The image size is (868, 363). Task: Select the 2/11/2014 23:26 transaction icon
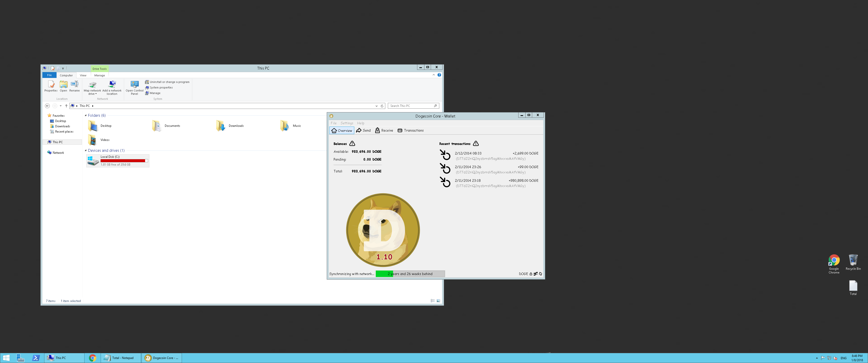(x=445, y=168)
